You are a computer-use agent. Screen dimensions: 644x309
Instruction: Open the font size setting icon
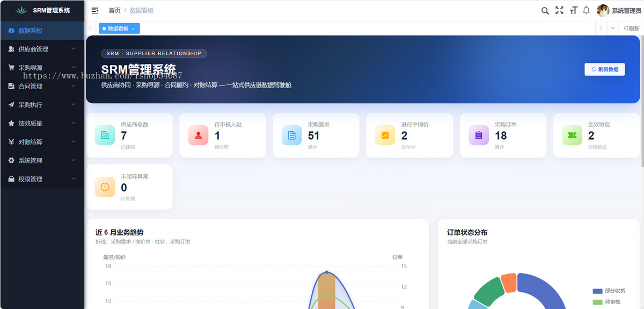[573, 10]
